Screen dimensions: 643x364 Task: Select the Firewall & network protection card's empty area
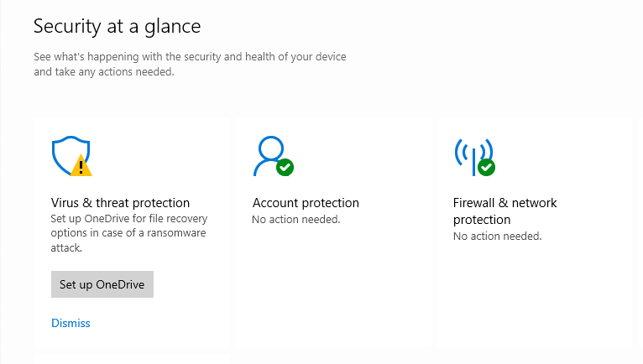pyautogui.click(x=533, y=294)
